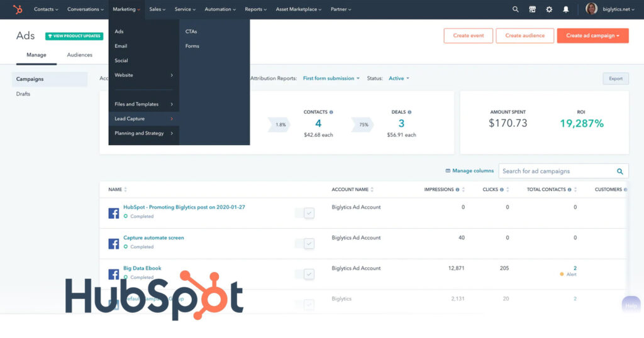Click the Manage columns link

(x=469, y=171)
